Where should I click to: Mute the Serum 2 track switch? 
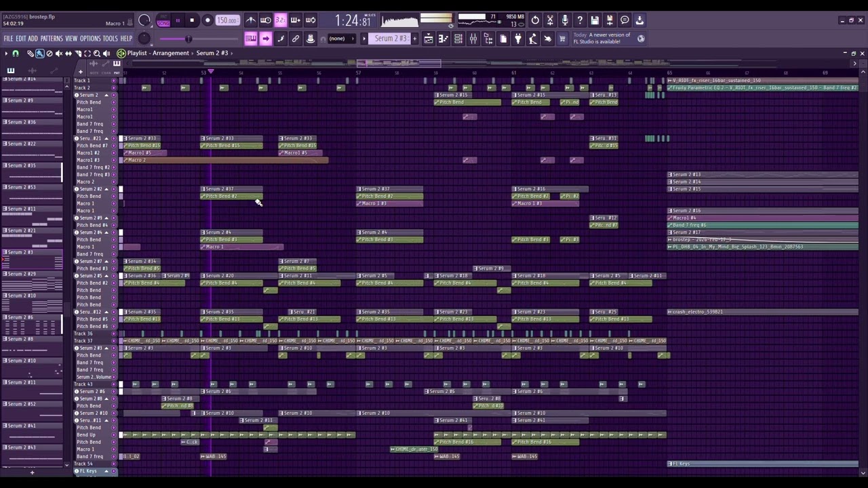tap(113, 95)
